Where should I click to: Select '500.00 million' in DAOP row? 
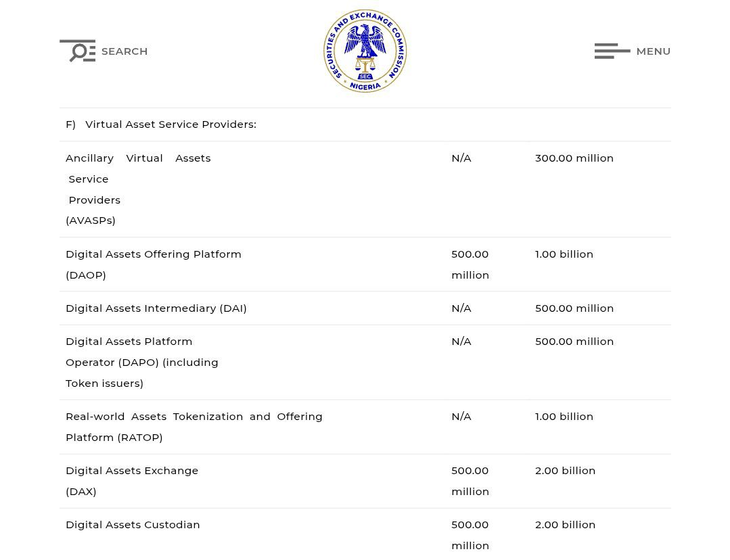pos(470,264)
